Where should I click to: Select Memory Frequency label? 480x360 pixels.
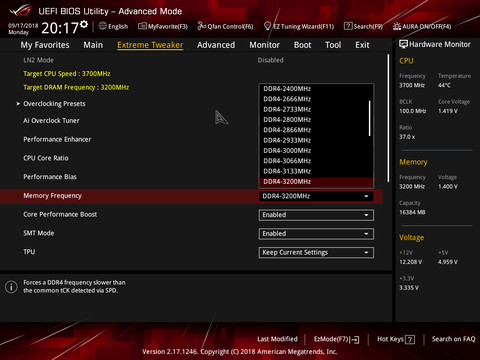point(52,196)
